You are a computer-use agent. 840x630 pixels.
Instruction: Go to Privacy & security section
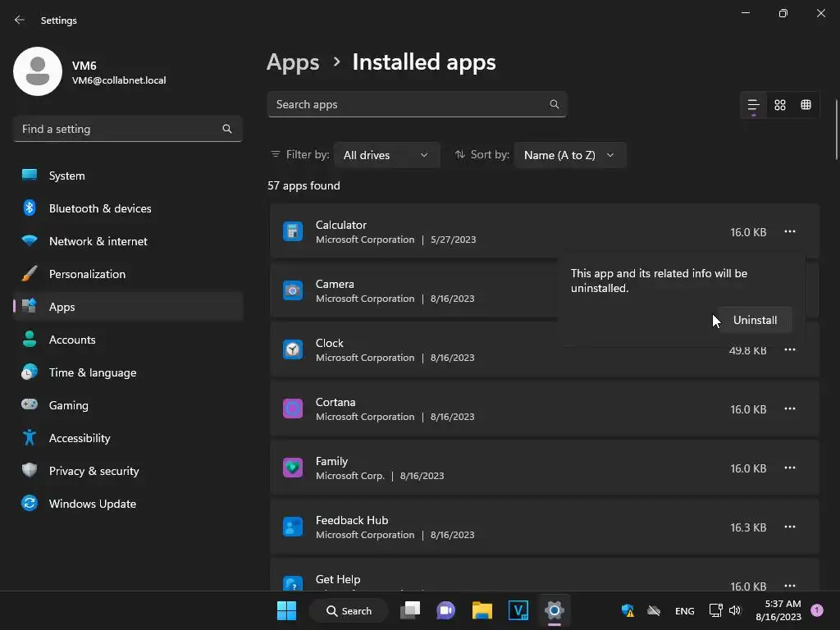94,471
